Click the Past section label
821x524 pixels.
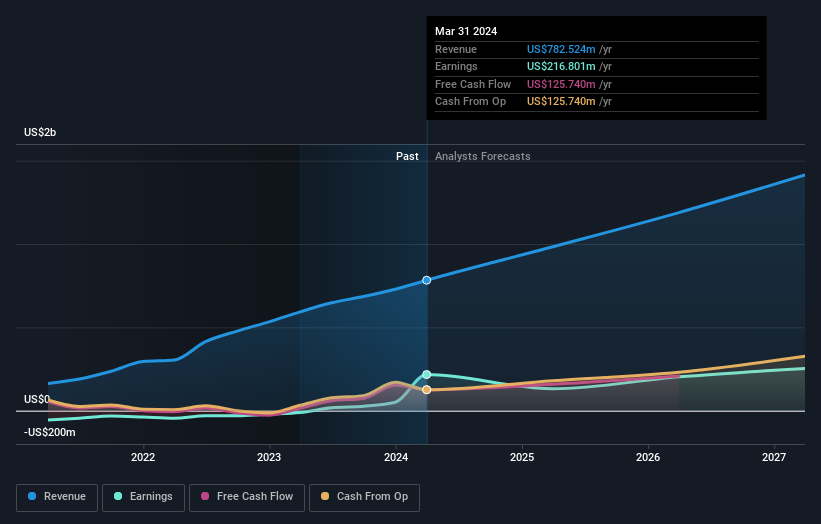coord(407,156)
